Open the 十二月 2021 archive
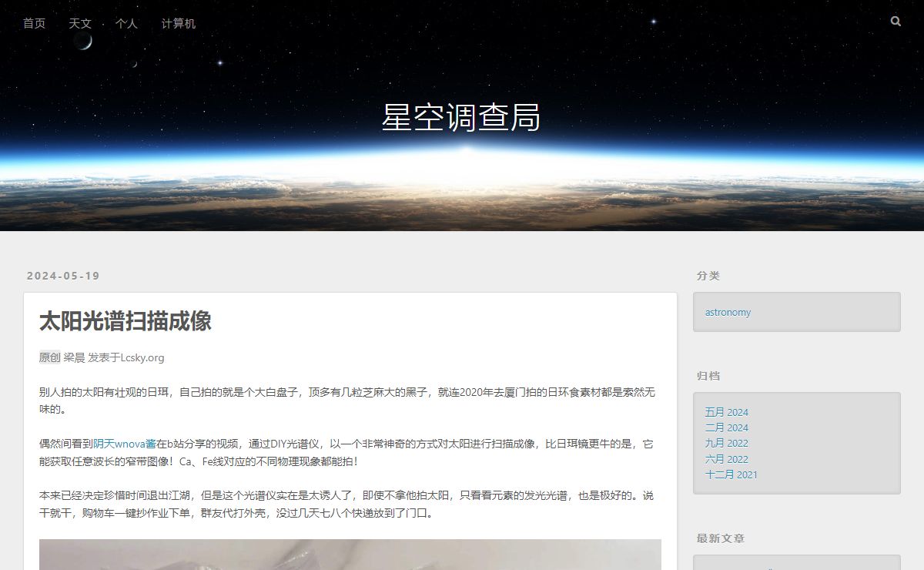The image size is (924, 570). click(731, 474)
